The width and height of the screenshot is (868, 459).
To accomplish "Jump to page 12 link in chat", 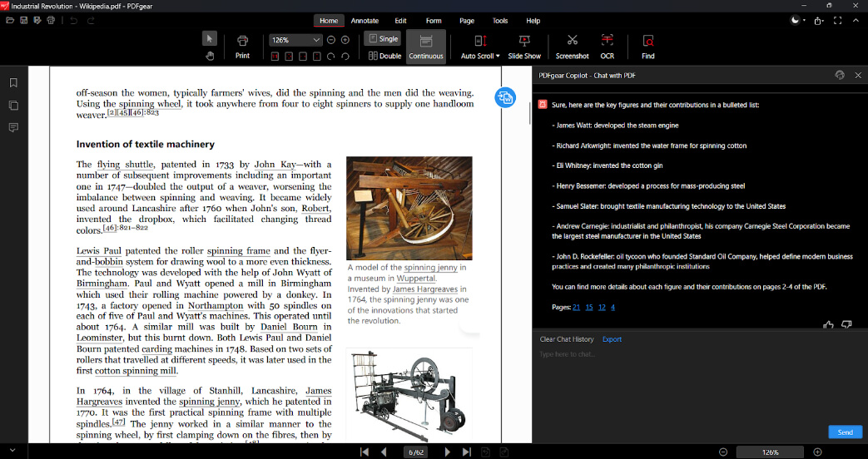I will point(602,307).
